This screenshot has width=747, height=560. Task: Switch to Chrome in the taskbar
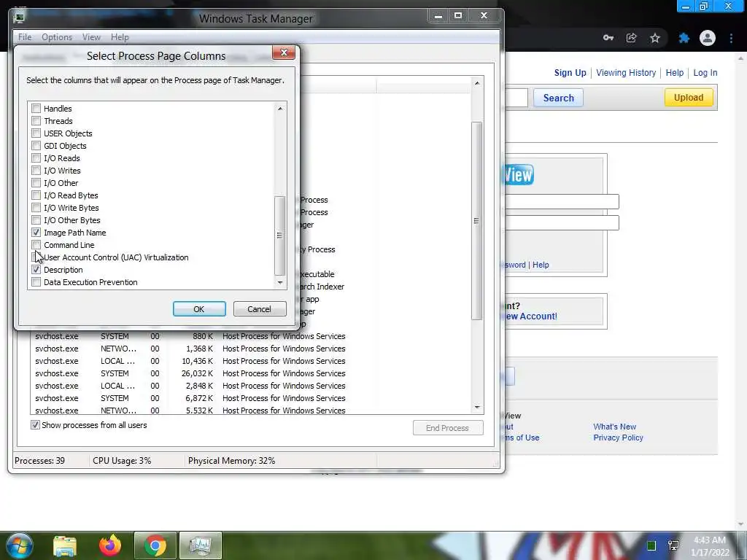(x=155, y=545)
